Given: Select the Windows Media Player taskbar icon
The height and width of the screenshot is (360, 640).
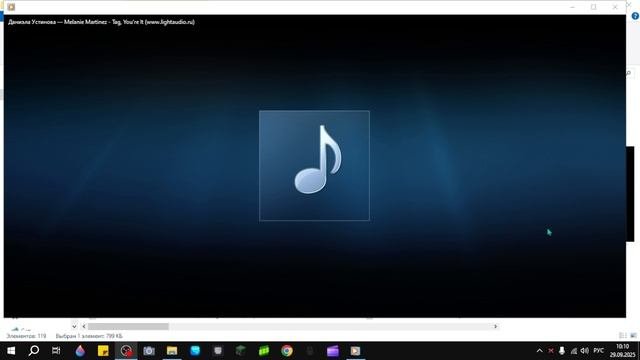Looking at the screenshot, I should click(x=356, y=351).
